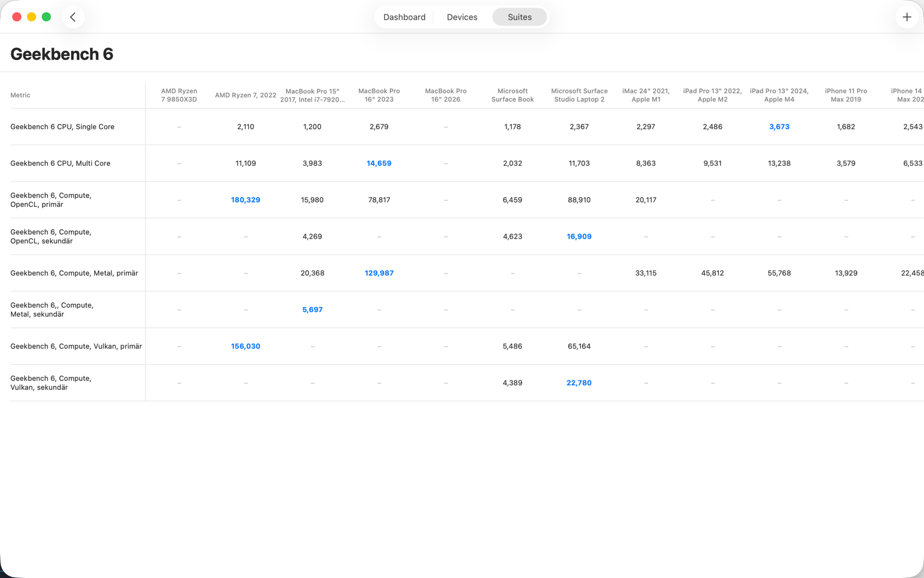Select OpenCL value 78,817

point(379,200)
